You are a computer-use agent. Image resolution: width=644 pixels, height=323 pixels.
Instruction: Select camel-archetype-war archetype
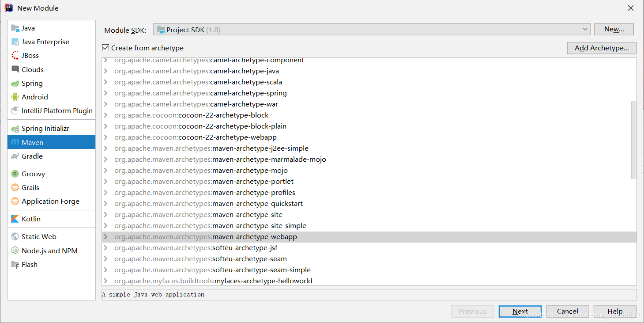tap(369, 104)
